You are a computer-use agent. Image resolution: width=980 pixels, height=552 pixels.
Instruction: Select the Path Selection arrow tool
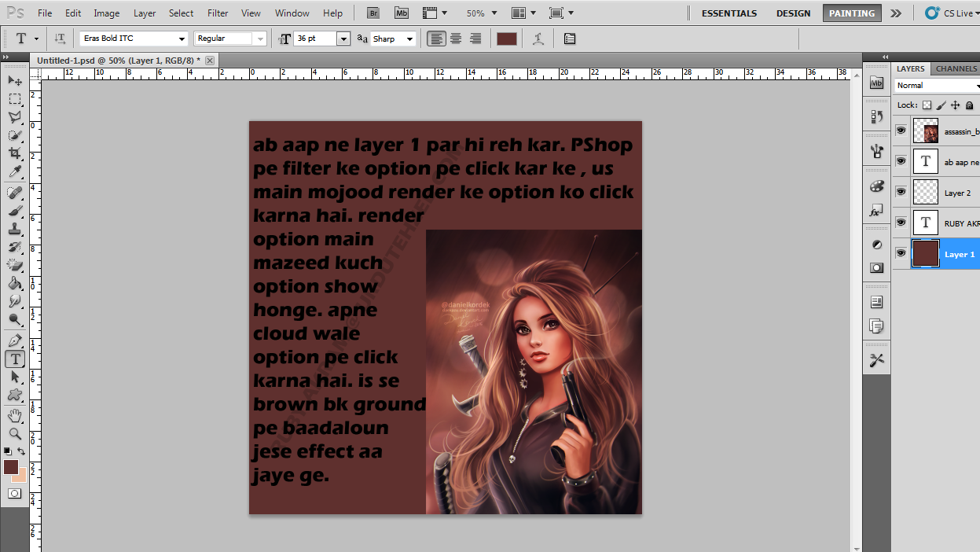15,377
